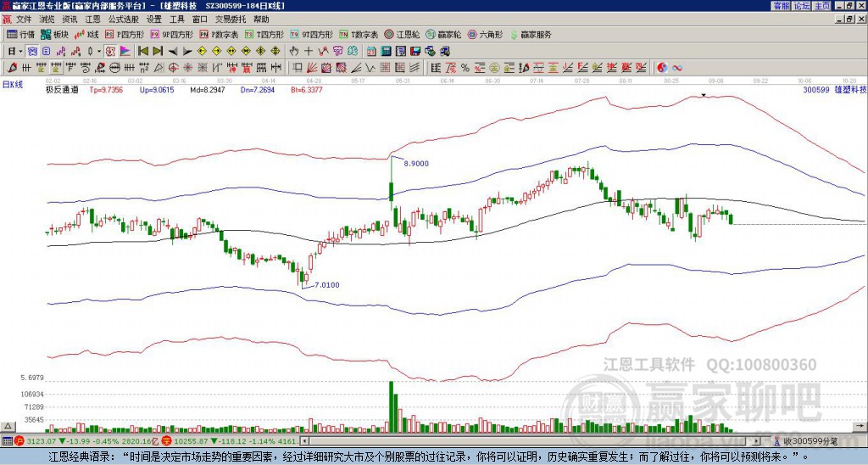This screenshot has width=868, height=465.
Task: Open the P数字表 tool
Action: click(220, 34)
